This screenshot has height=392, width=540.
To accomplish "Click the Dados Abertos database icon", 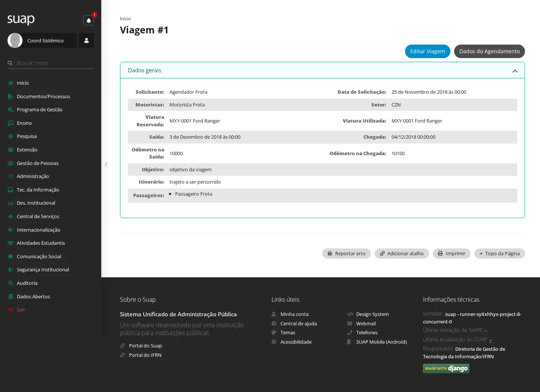I will coord(10,296).
